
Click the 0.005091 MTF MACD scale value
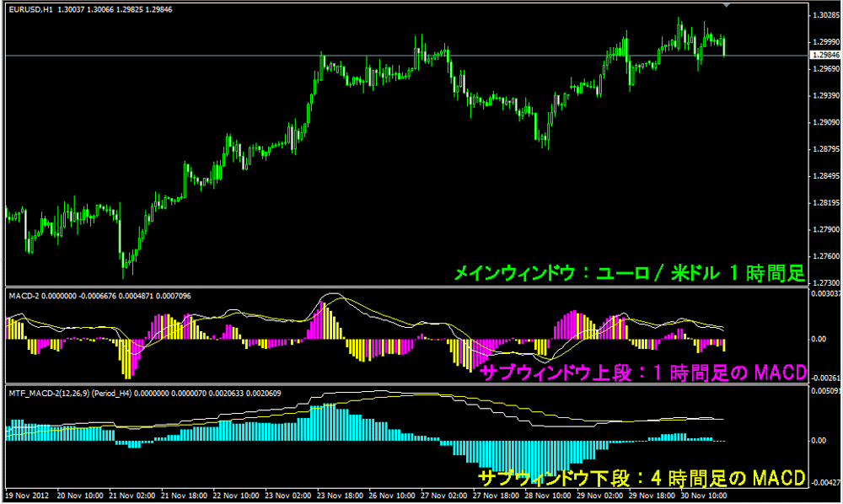tap(824, 391)
